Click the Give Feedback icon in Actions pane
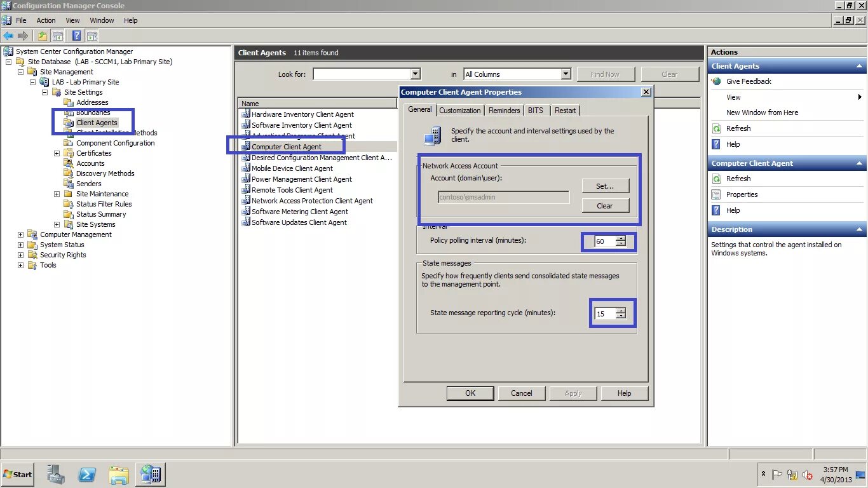Viewport: 868px width, 488px height. pyautogui.click(x=716, y=81)
